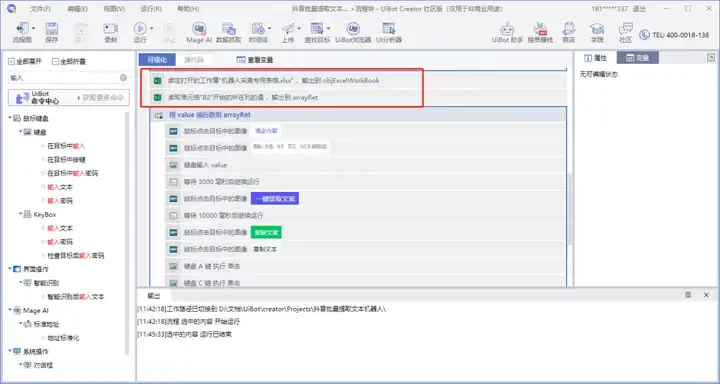The width and height of the screenshot is (720, 384).
Task: Open the 商店 store icon
Action: click(x=568, y=29)
